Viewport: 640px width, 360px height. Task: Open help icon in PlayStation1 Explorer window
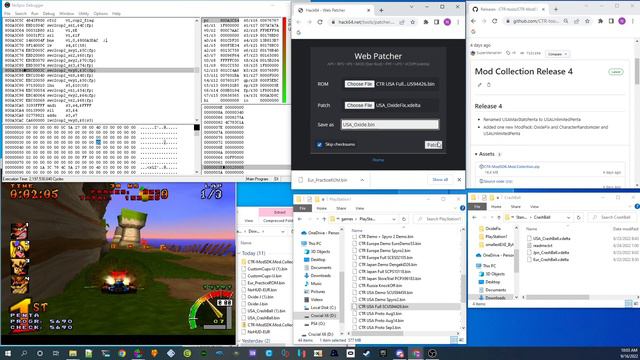point(462,208)
